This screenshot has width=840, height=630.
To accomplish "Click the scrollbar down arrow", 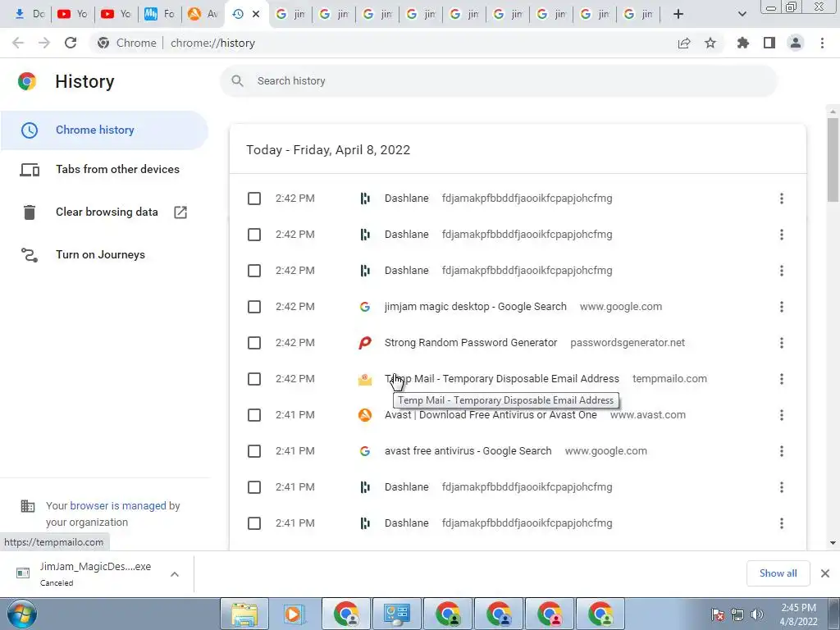I will [x=833, y=543].
